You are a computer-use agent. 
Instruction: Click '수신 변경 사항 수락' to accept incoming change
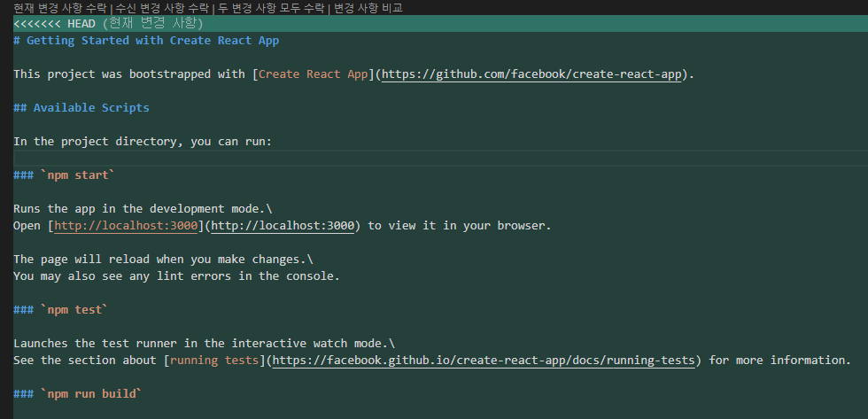point(160,8)
